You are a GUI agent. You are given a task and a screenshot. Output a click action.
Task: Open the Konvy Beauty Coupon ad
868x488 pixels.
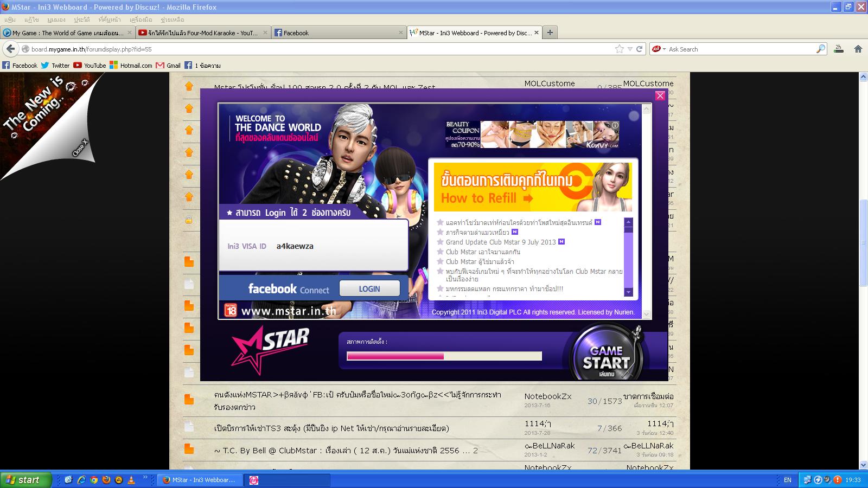[532, 134]
